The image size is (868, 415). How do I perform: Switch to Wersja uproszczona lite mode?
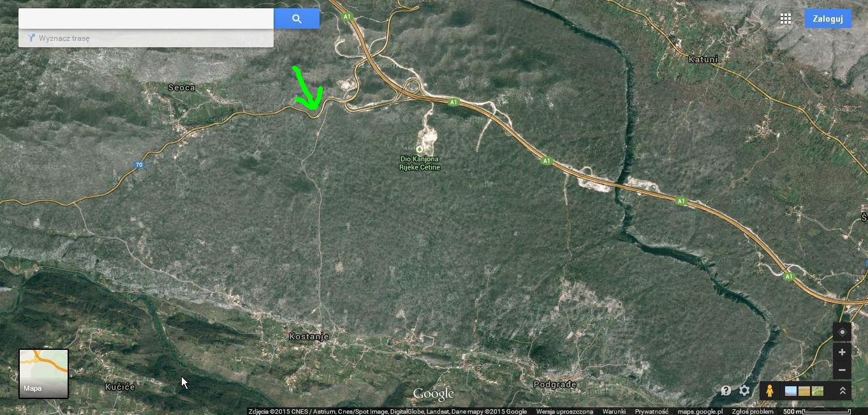click(x=564, y=412)
